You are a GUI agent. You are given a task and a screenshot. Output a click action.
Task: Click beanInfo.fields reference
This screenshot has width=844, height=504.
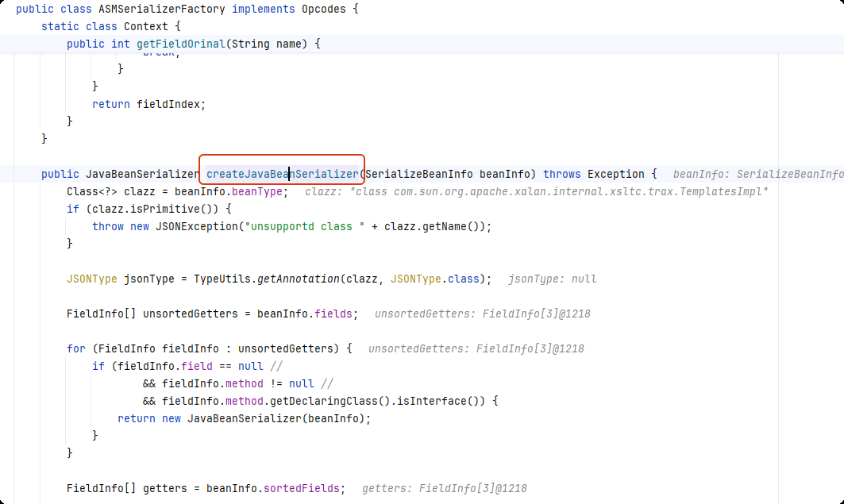tap(304, 314)
